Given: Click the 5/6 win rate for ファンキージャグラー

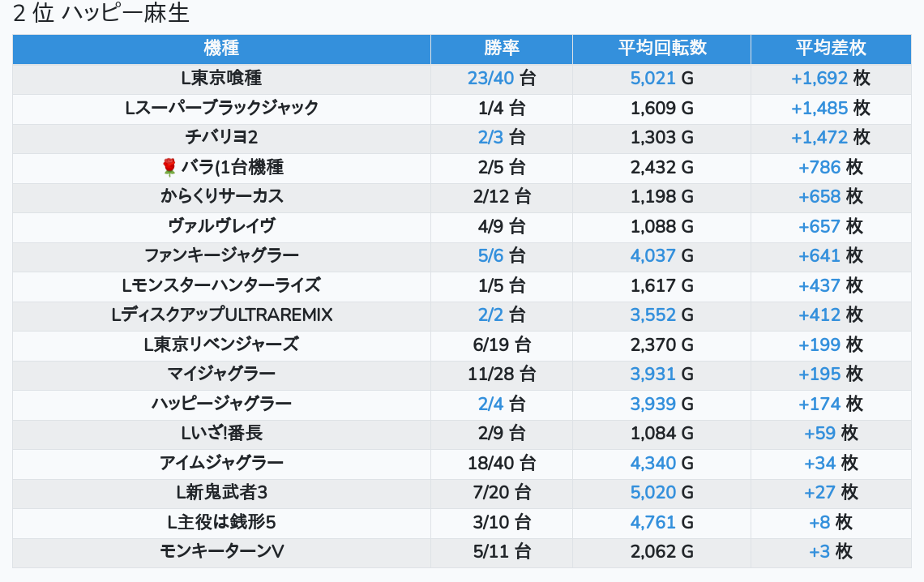Looking at the screenshot, I should click(x=491, y=256).
